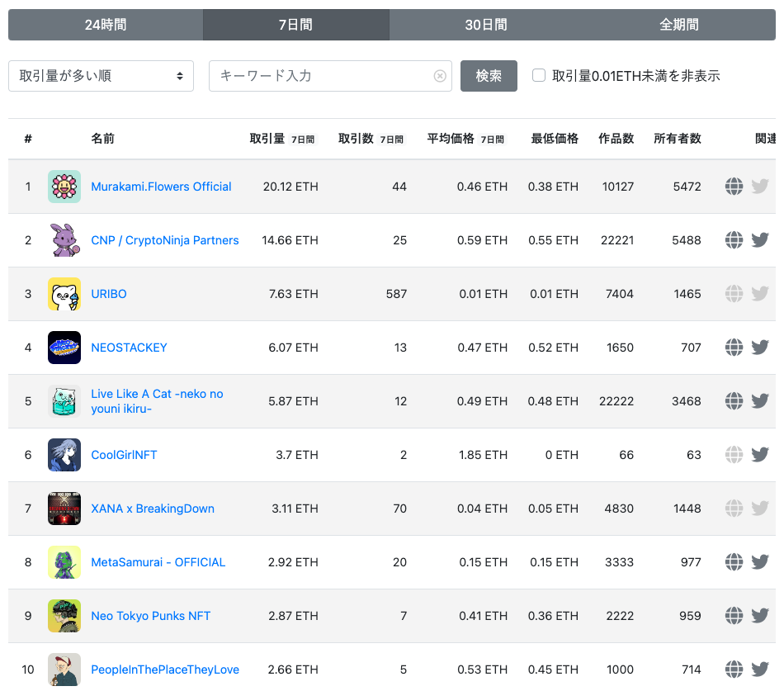This screenshot has height=691, width=784.
Task: Open website globe icon for CNP / CryptoNinja Partners
Action: [x=734, y=240]
